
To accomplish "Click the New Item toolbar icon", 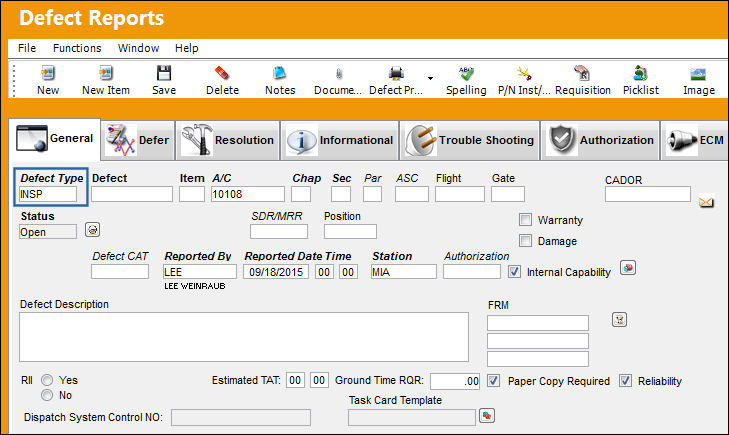I will 106,73.
